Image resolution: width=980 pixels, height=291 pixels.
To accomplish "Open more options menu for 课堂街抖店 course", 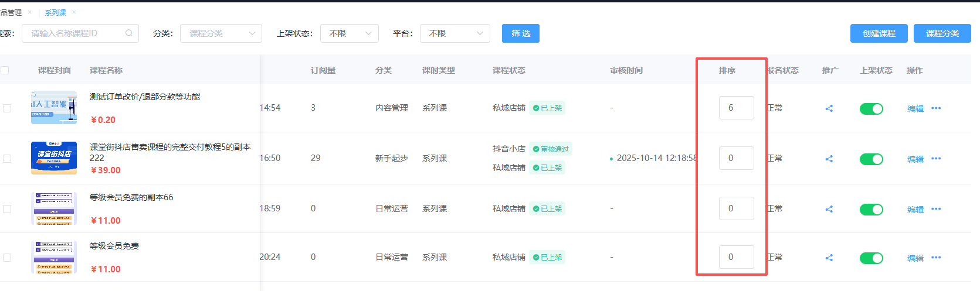I will point(936,159).
